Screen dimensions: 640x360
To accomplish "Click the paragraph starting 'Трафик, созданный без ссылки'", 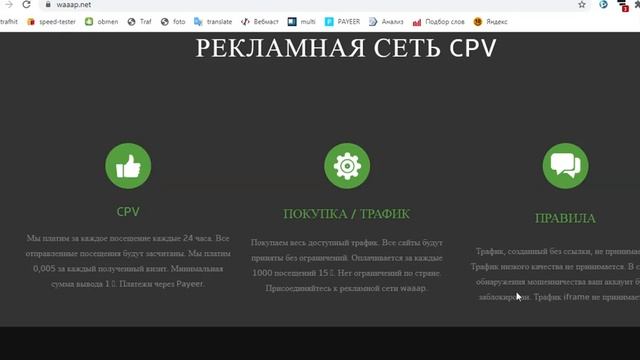I will point(555,274).
